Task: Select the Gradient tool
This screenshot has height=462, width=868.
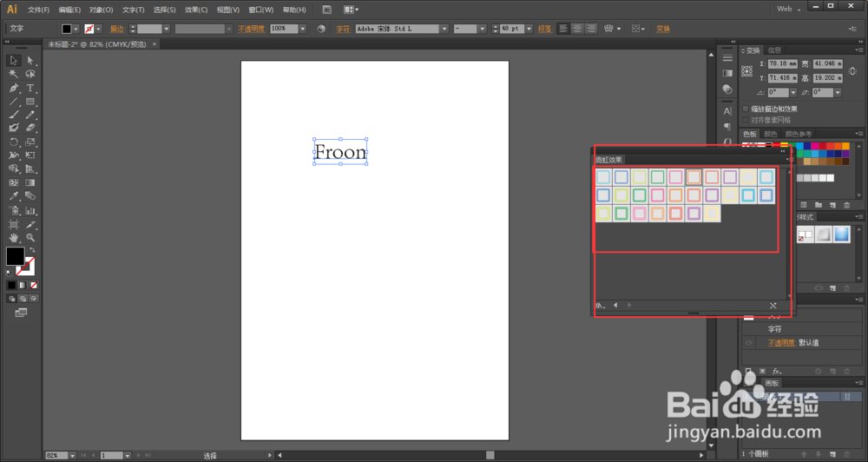Action: point(30,182)
